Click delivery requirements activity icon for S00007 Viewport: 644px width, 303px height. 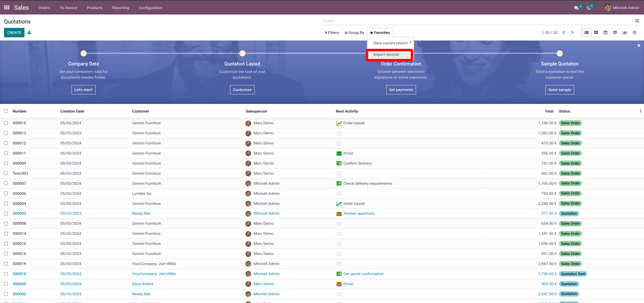click(x=339, y=184)
